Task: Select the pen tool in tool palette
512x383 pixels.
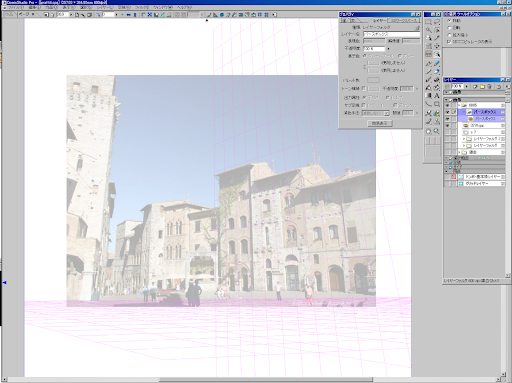Action: (428, 64)
